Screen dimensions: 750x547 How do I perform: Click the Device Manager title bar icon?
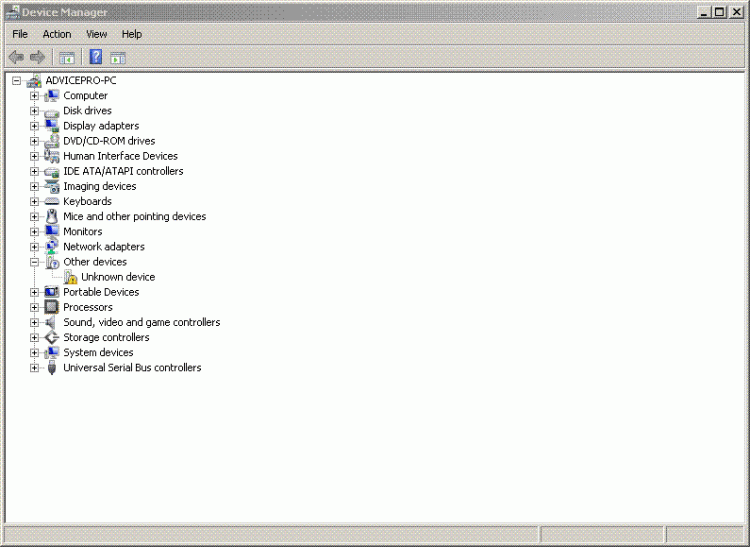[x=13, y=12]
